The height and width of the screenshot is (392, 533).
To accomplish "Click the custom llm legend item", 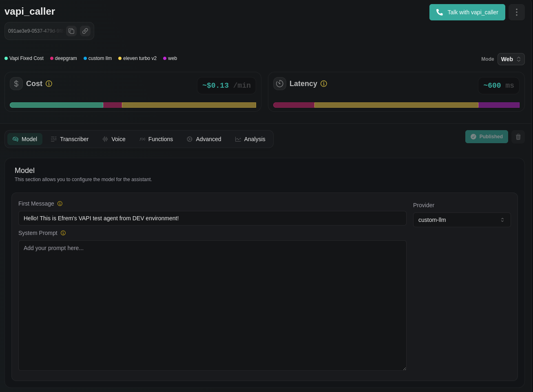I will [97, 58].
